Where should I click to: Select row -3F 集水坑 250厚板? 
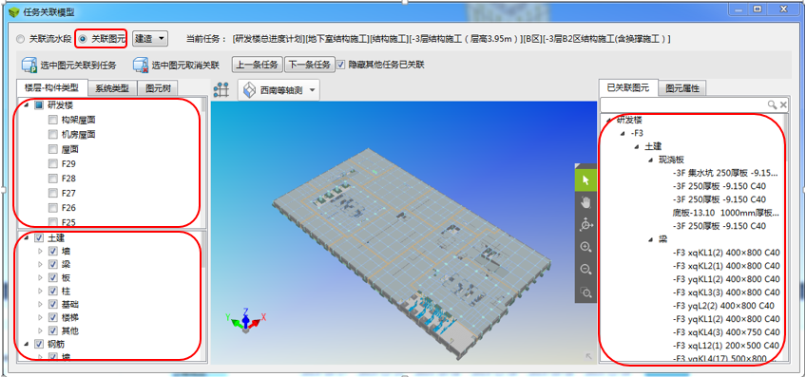point(725,173)
